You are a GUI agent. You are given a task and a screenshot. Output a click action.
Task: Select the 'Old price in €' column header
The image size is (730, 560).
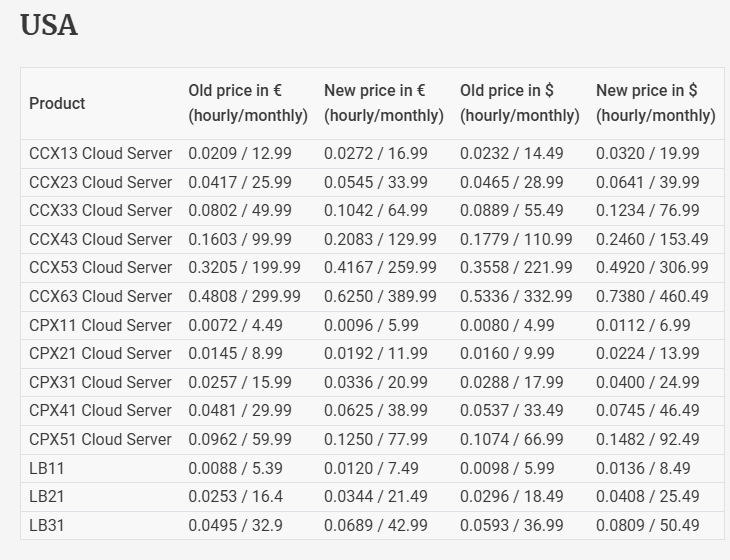pos(247,103)
